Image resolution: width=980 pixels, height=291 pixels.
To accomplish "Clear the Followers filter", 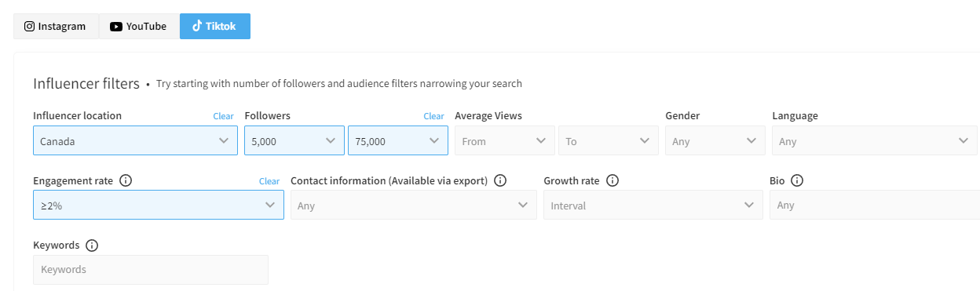I will tap(434, 116).
